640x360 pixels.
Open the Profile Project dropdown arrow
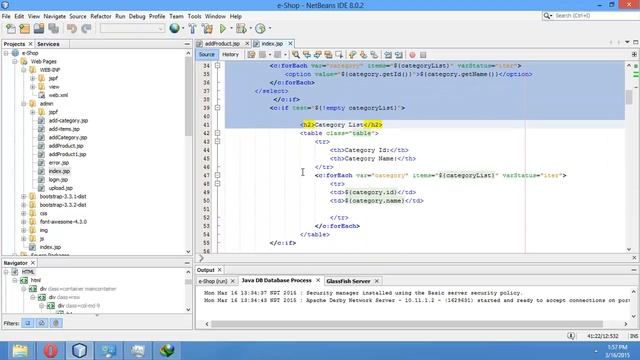pos(269,28)
